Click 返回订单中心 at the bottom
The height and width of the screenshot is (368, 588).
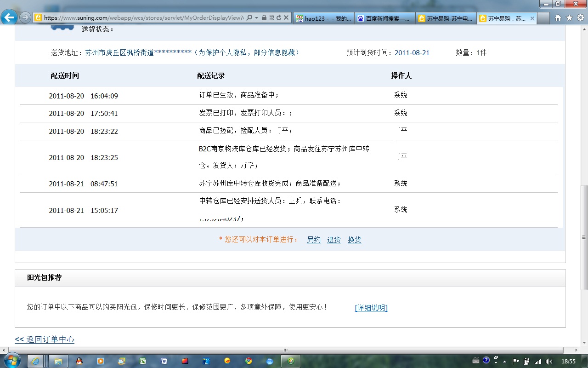(45, 339)
